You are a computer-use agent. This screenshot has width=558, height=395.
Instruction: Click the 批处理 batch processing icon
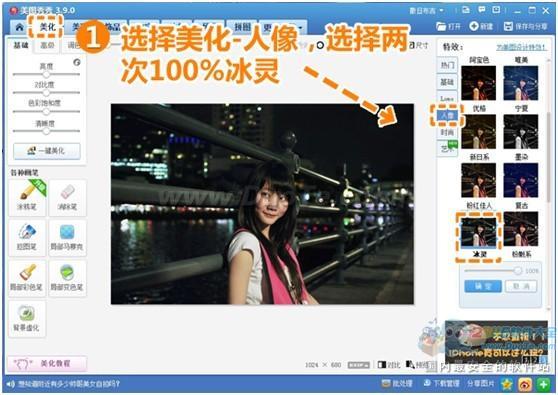pos(385,383)
